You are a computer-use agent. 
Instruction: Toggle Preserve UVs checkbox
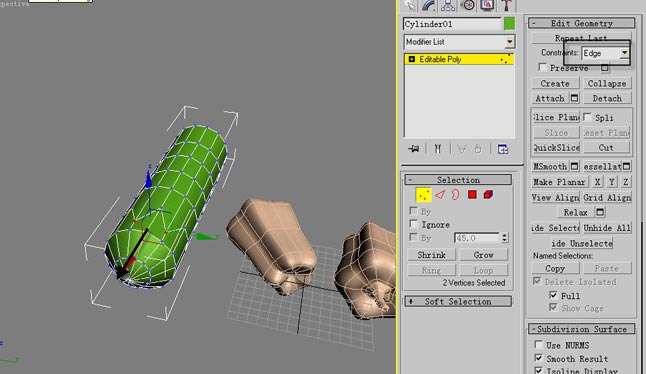pyautogui.click(x=543, y=67)
